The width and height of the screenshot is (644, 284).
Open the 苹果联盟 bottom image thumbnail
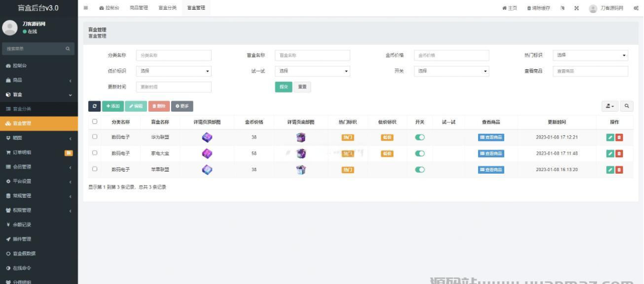pyautogui.click(x=301, y=170)
